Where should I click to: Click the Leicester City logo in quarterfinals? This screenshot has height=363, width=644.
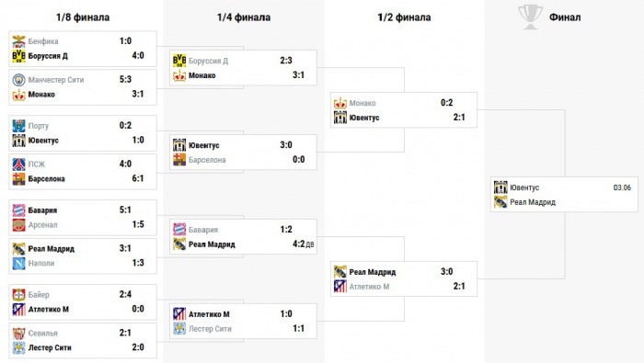pos(179,329)
